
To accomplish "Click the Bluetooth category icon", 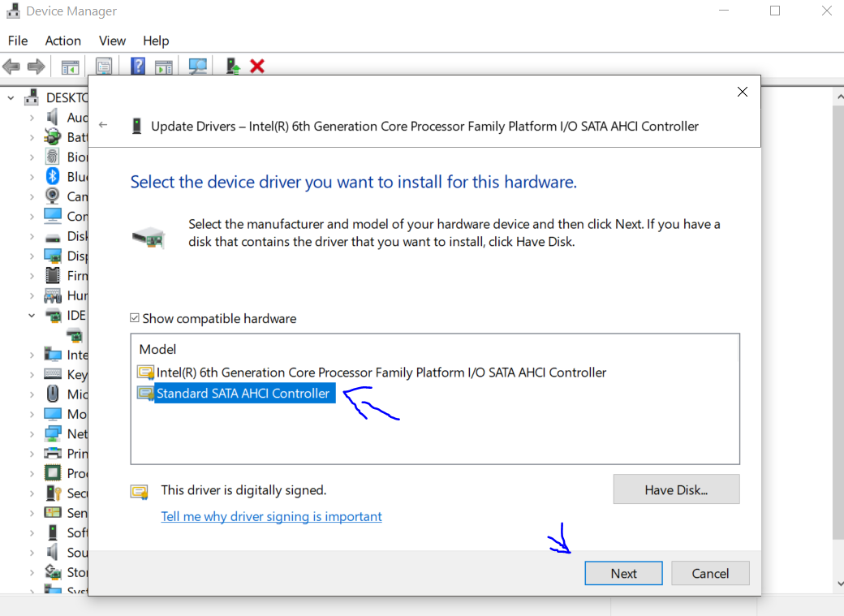I will point(53,176).
